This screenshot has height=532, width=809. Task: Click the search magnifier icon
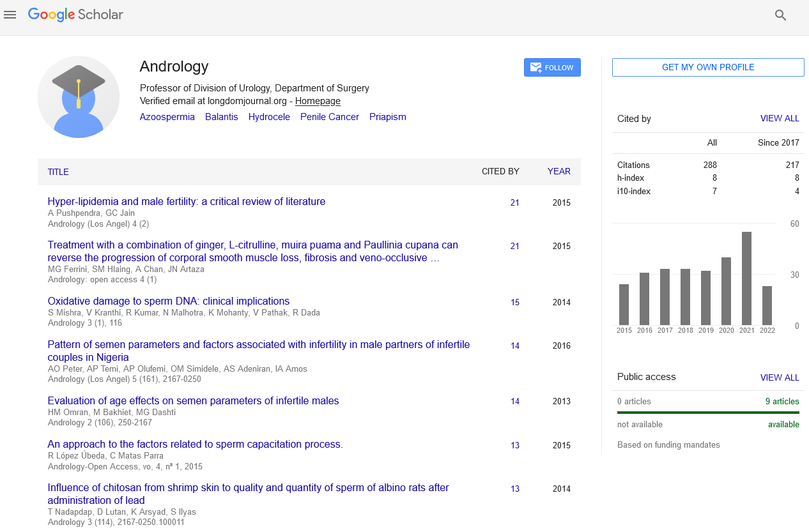780,15
